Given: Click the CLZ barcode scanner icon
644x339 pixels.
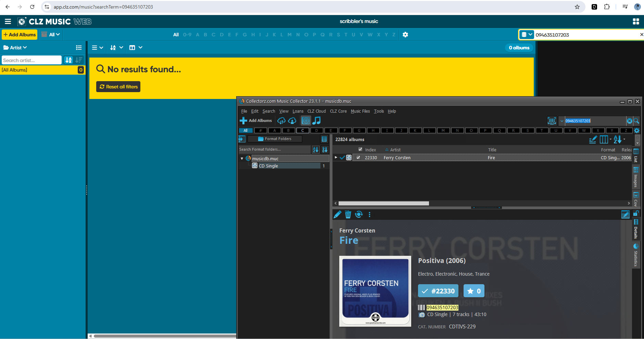Looking at the screenshot, I should click(x=552, y=121).
